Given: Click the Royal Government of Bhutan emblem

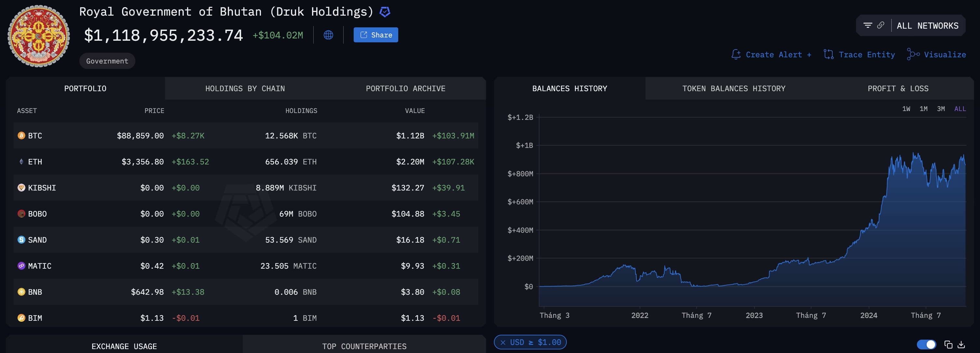Looking at the screenshot, I should [38, 36].
